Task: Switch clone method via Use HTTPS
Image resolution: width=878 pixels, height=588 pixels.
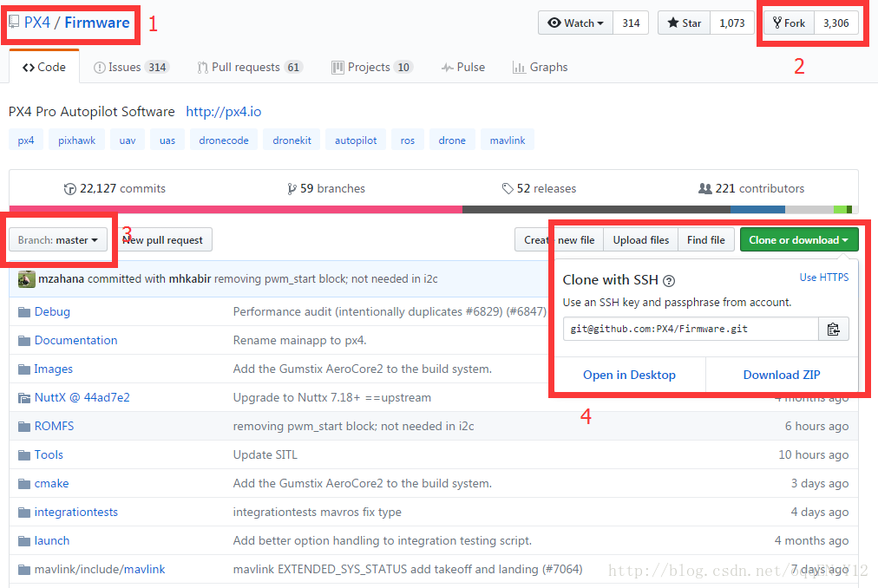Action: 824,278
